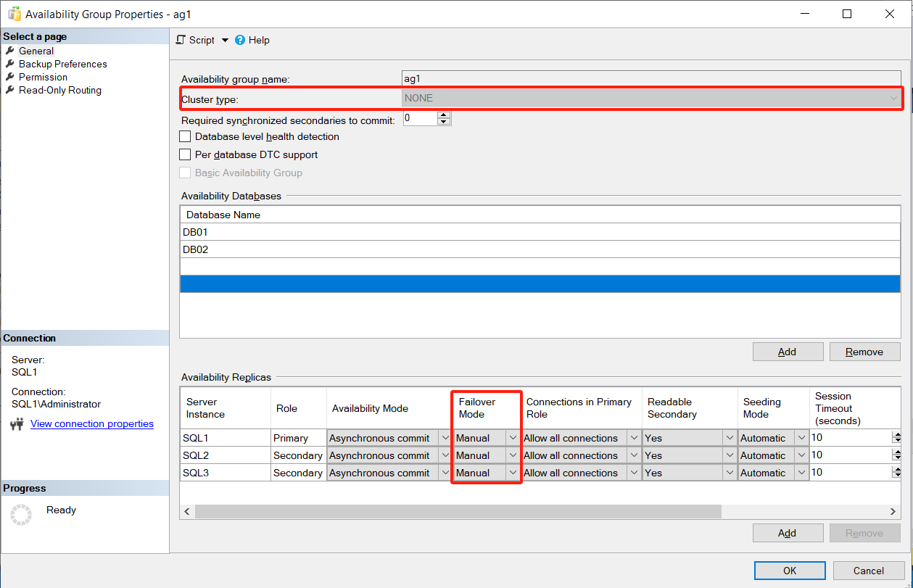
Task: Select the Backup Preferences page icon
Action: 10,64
